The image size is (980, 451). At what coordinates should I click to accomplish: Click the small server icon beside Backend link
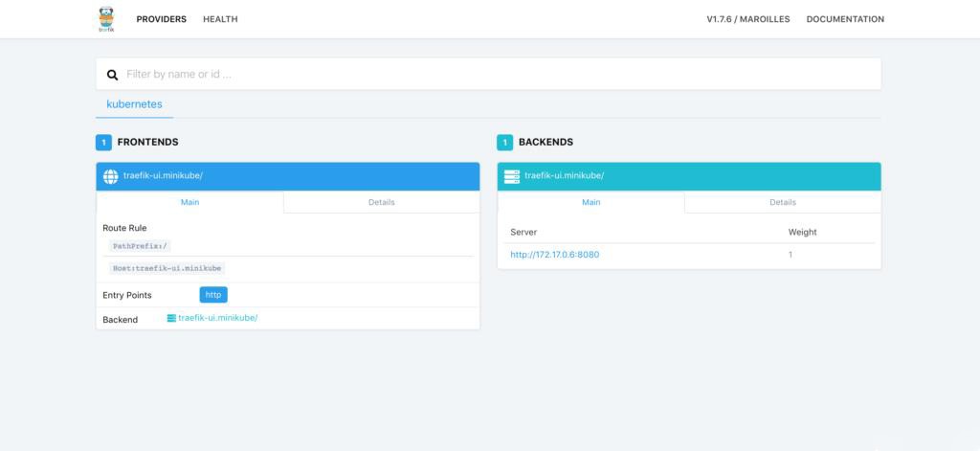click(171, 318)
